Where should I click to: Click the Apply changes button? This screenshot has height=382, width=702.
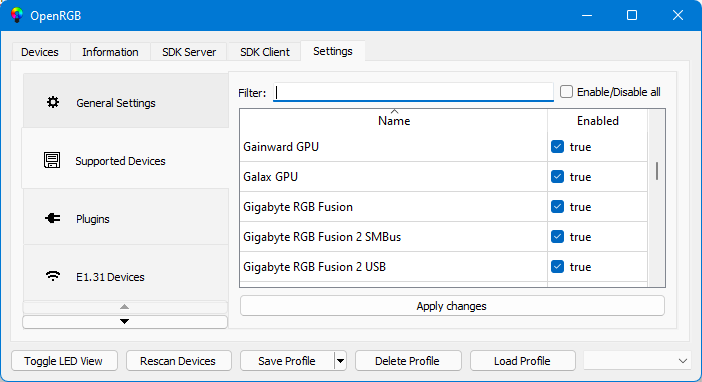[452, 306]
